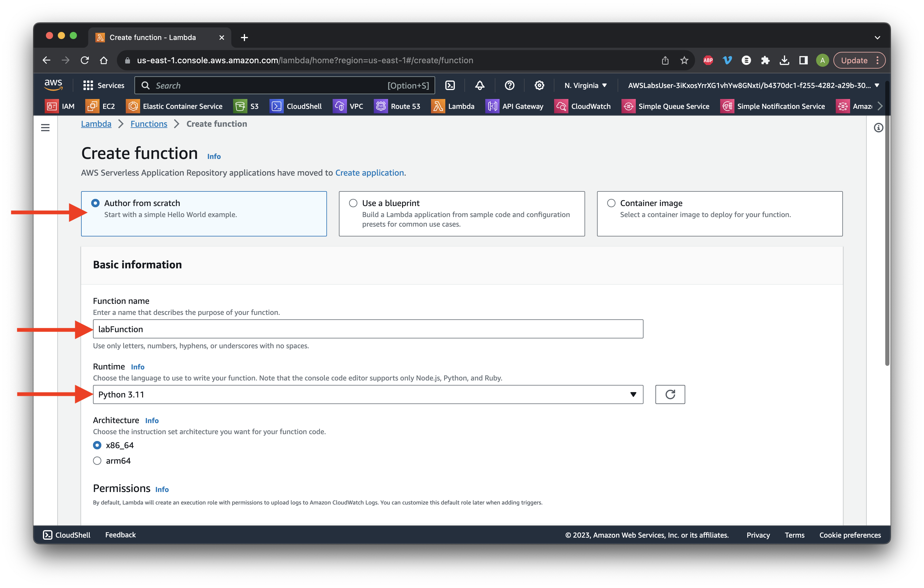Go to Lambda breadcrumb link
The width and height of the screenshot is (924, 588).
[x=96, y=123]
